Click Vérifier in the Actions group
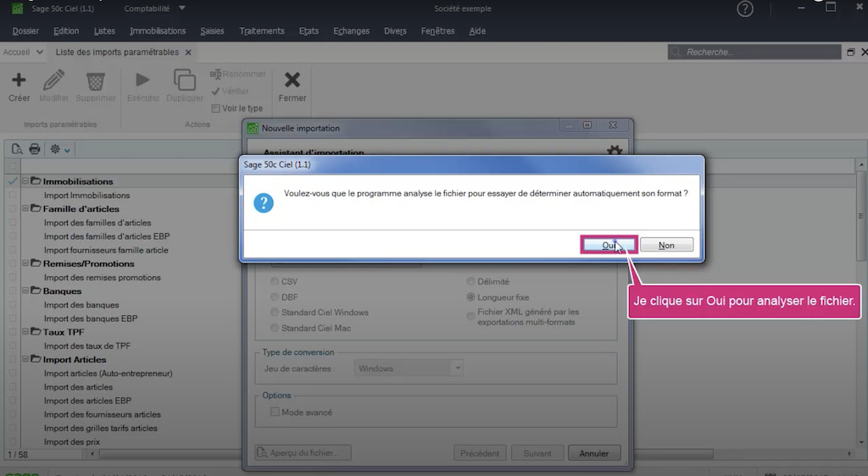 coord(231,91)
